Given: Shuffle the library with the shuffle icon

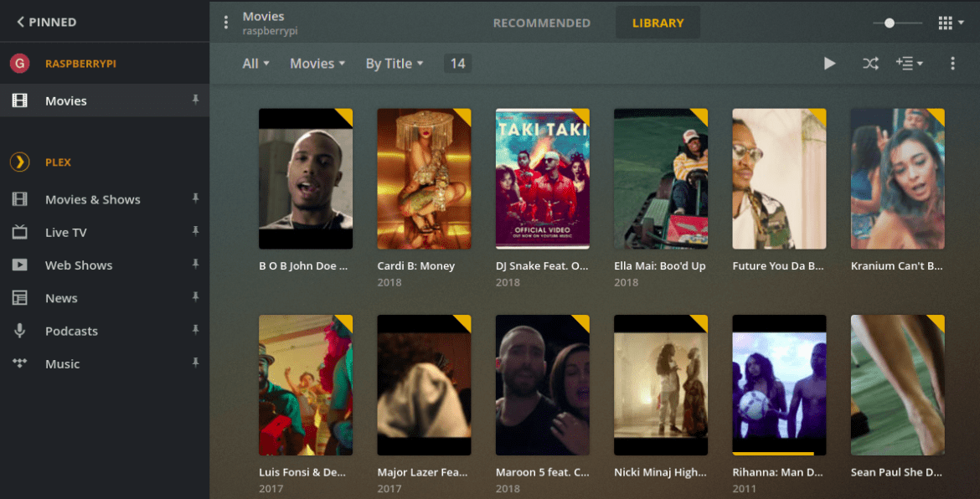Looking at the screenshot, I should point(870,63).
